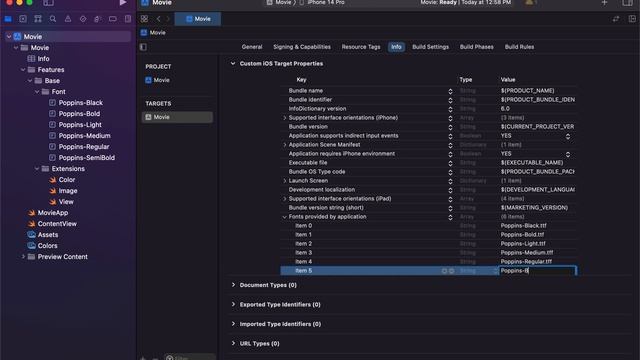Viewport: 640px width, 360px height.
Task: Add editor on right split icon
Action: 632,19
